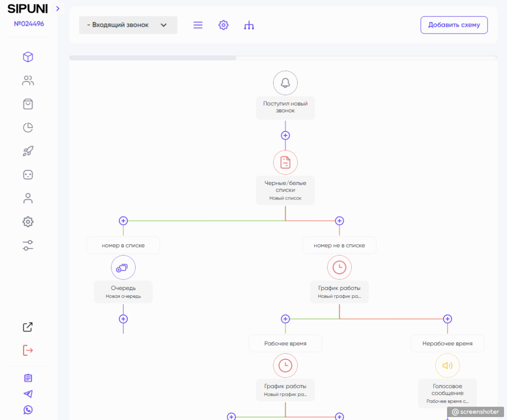
Task: Click the rocket icon in sidebar
Action: pos(28,151)
